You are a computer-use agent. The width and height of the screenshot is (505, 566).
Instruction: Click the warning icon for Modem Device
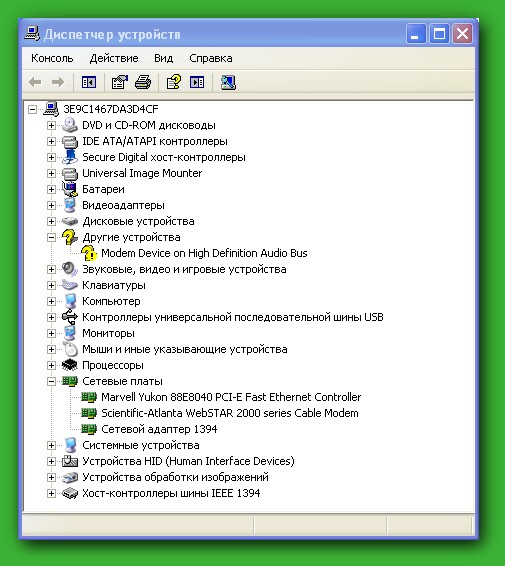tap(89, 253)
